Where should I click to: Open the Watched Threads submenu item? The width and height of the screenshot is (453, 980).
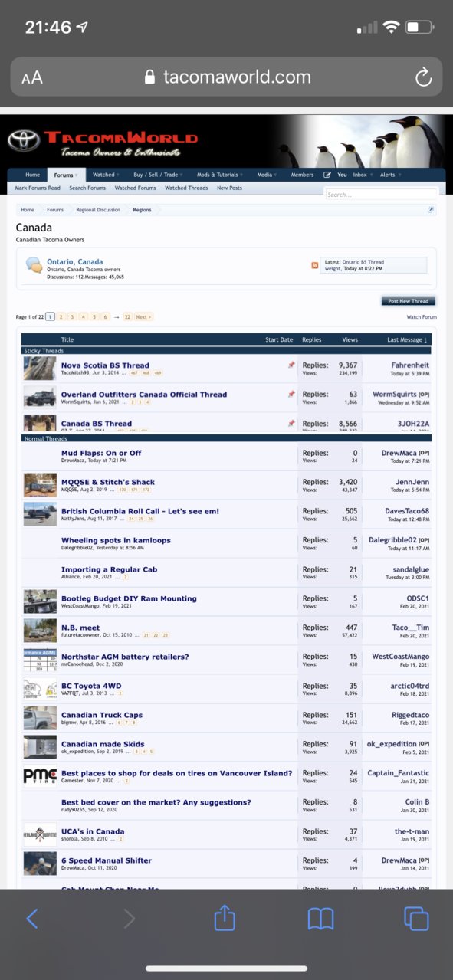(186, 188)
